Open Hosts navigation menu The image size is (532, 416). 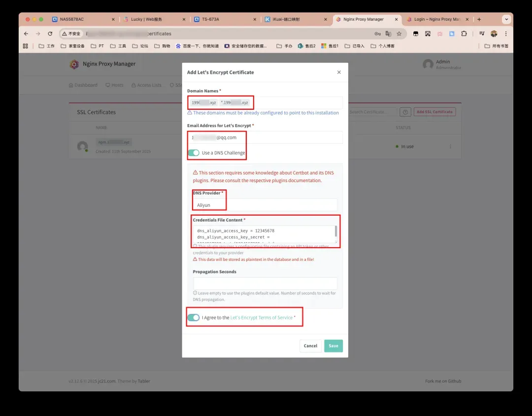[114, 85]
